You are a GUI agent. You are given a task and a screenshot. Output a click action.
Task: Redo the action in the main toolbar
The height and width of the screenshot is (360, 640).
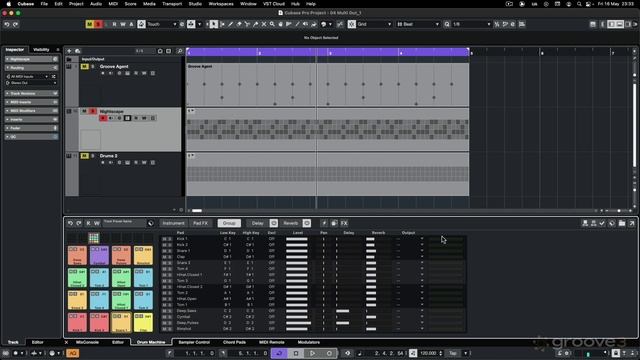[x=16, y=24]
